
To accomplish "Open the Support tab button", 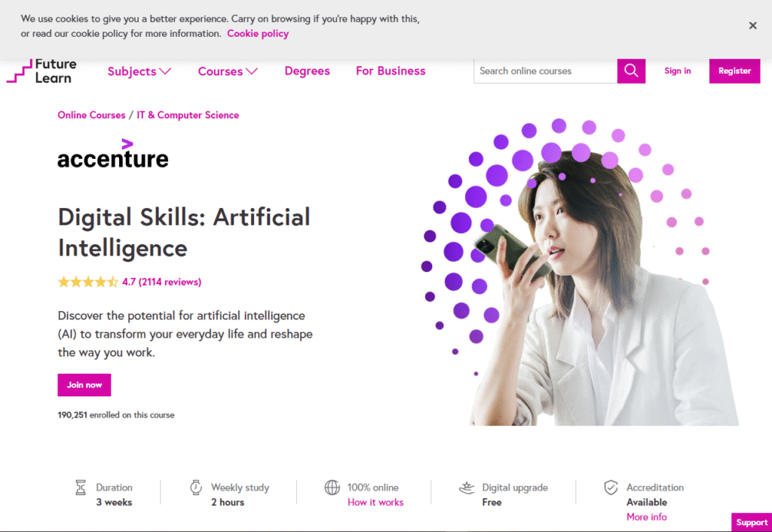I will [x=751, y=522].
